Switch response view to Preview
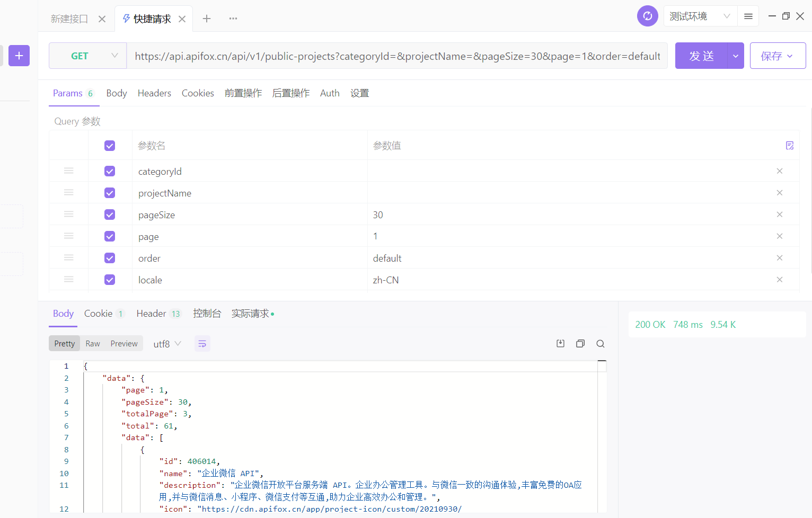812x518 pixels. [x=124, y=344]
